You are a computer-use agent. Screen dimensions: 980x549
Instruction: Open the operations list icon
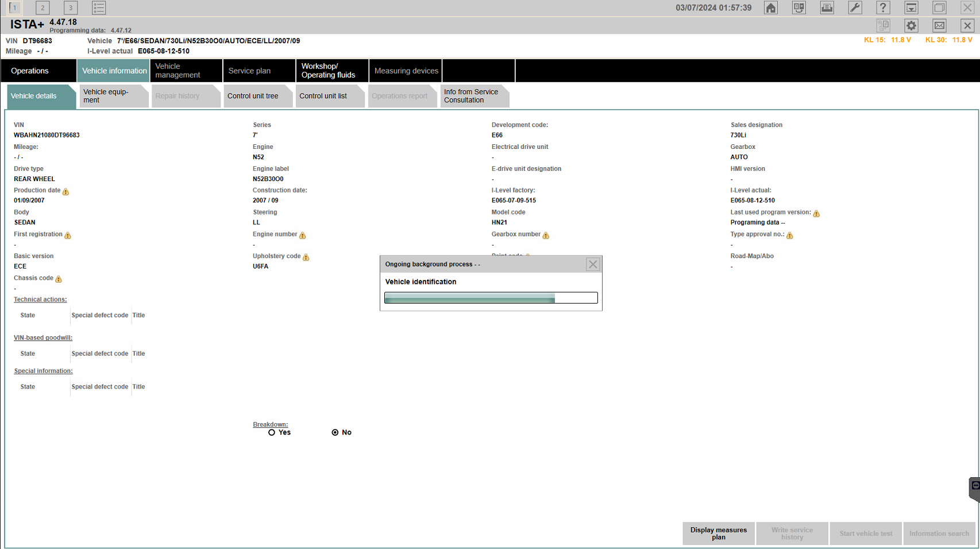click(x=99, y=8)
